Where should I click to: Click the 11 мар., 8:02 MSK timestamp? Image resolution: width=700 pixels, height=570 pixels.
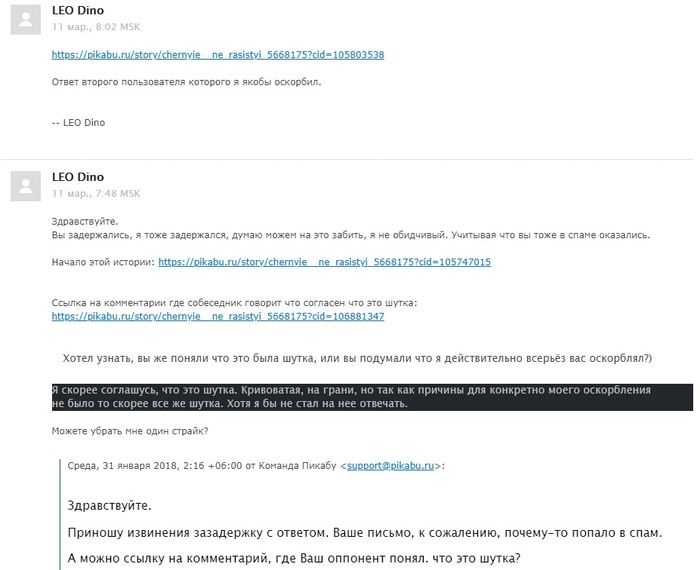coord(96,27)
